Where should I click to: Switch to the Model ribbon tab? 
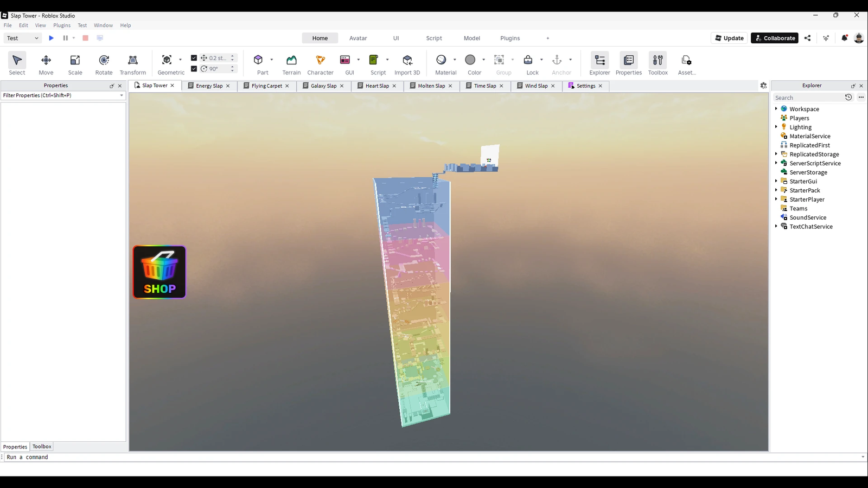472,38
